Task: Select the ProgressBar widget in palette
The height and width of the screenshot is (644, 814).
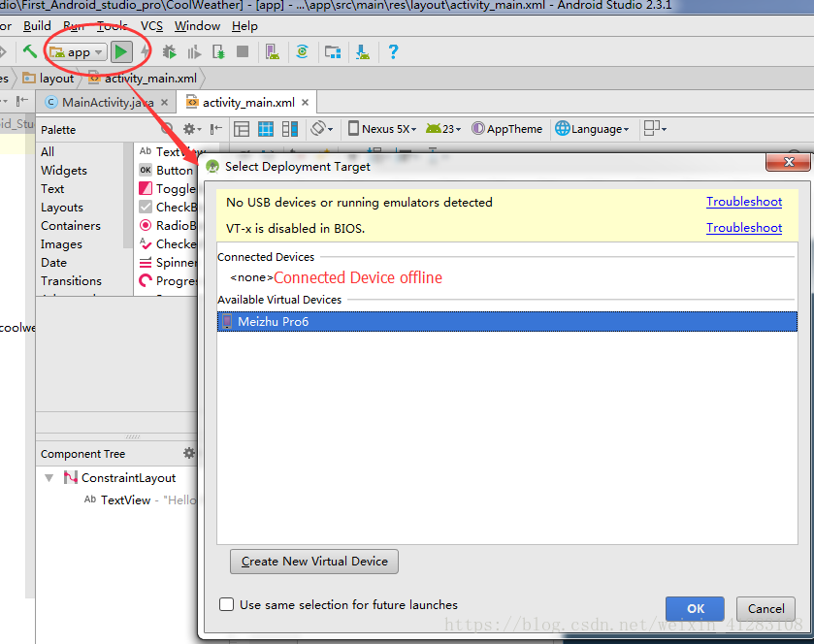Action: (x=167, y=280)
